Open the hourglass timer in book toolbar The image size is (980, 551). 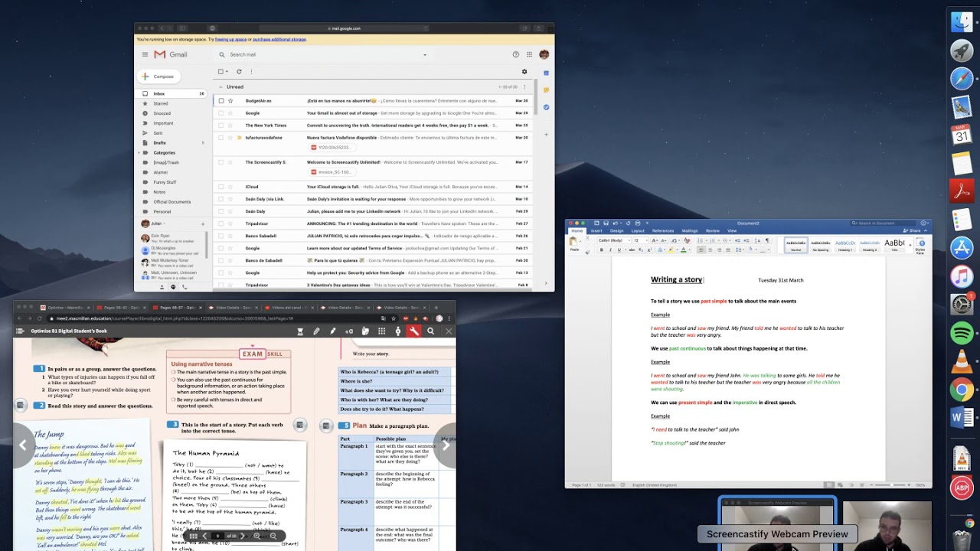coord(300,331)
